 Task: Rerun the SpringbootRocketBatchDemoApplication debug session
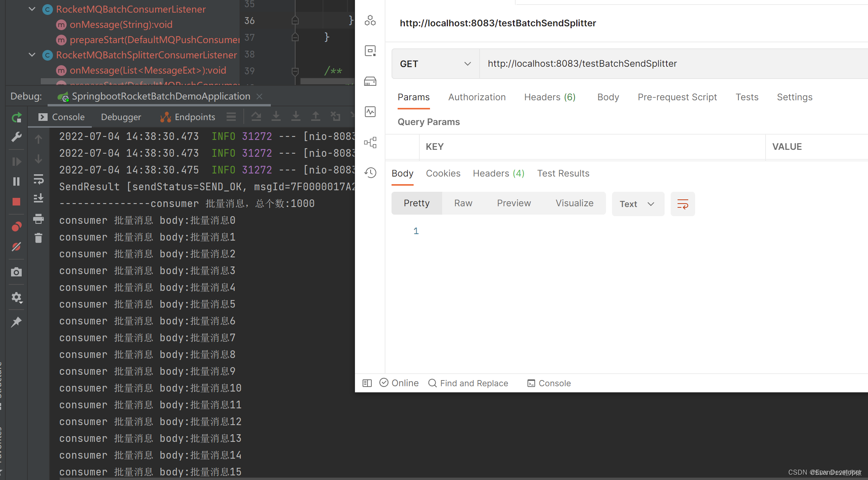16,117
